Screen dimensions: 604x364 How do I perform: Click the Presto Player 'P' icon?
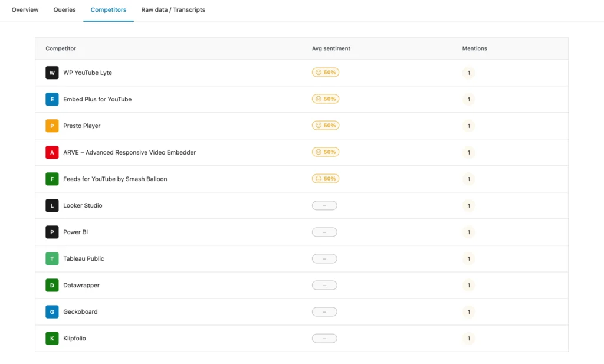(52, 126)
